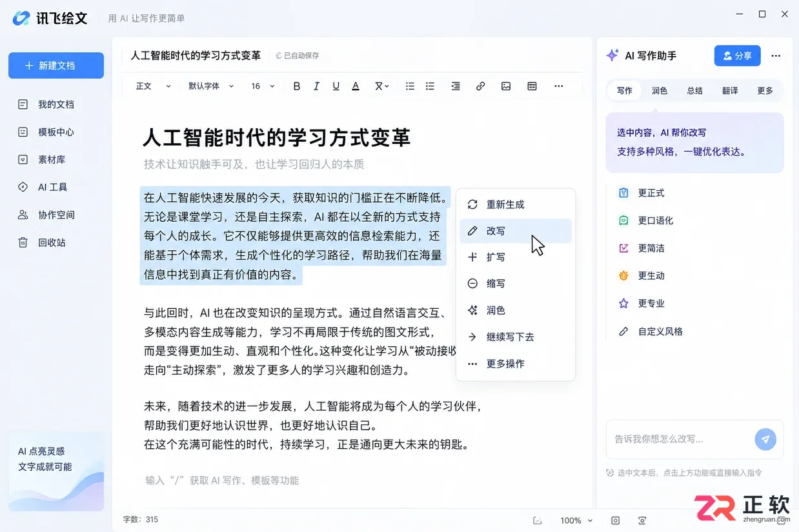Click the document heading 人工智能时代的学习方式变革
This screenshot has width=799, height=532.
coord(276,137)
